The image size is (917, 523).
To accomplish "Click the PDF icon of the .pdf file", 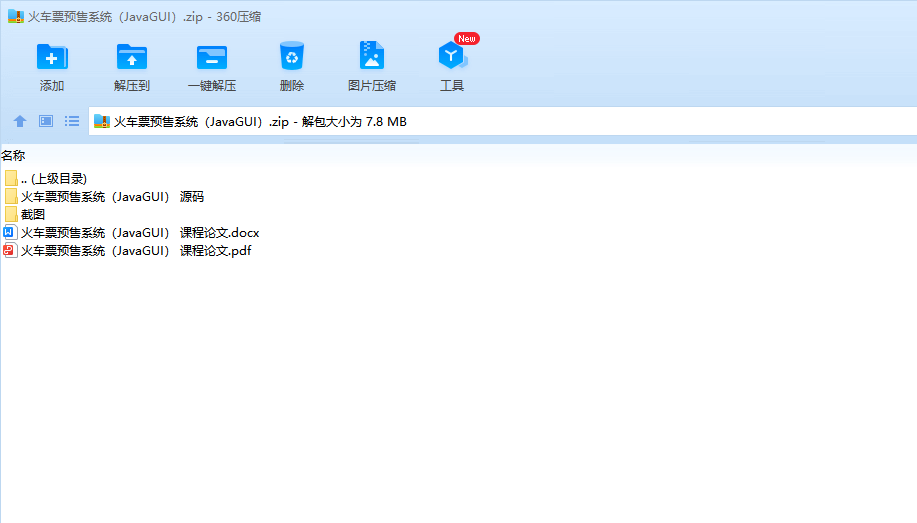I will point(10,250).
